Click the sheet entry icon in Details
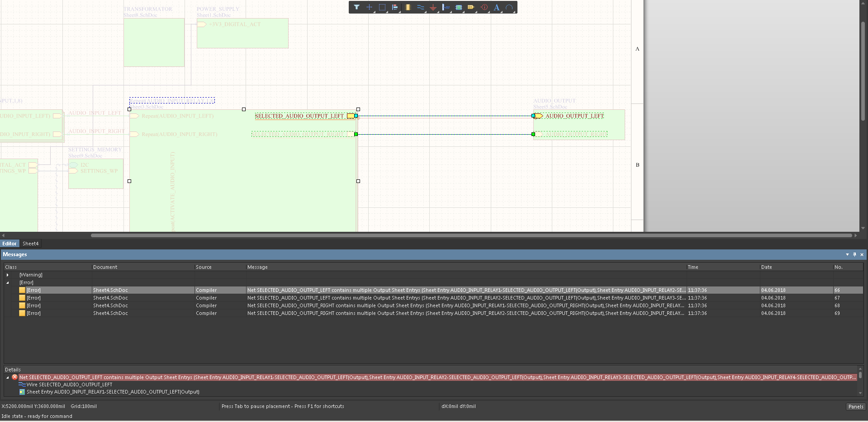Image resolution: width=868 pixels, height=422 pixels. click(x=22, y=392)
